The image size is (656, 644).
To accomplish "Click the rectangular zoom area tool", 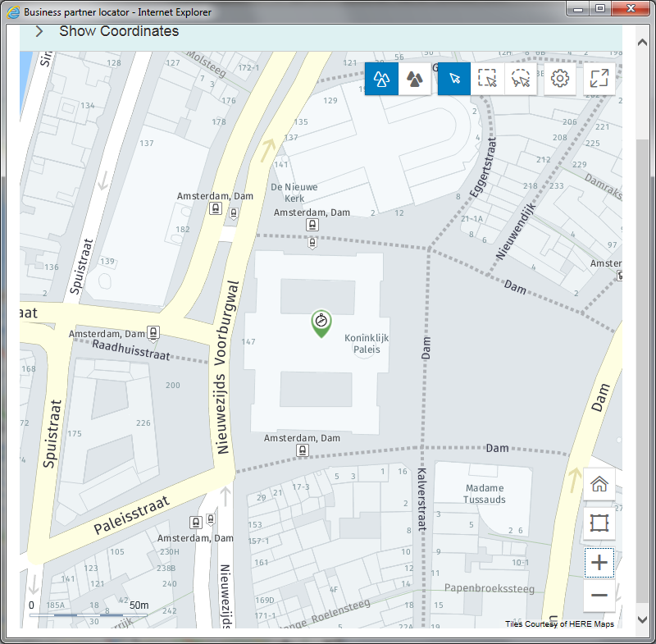I will (599, 523).
